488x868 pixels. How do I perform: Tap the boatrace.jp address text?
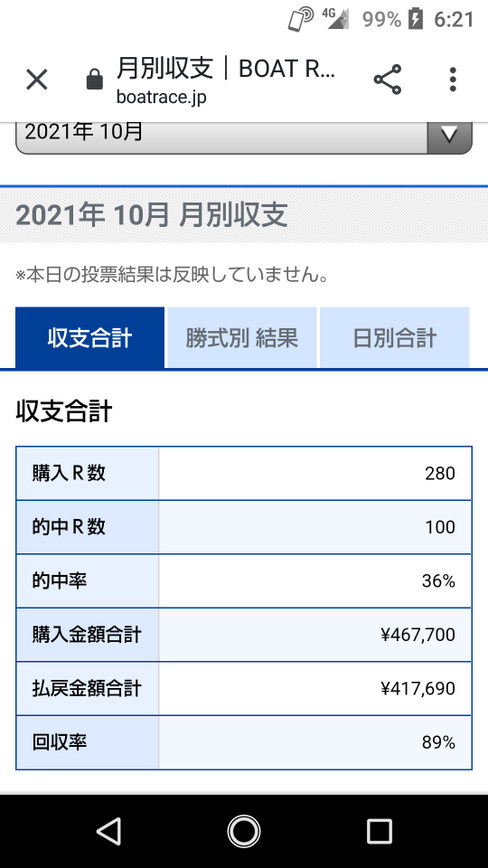coord(162,98)
